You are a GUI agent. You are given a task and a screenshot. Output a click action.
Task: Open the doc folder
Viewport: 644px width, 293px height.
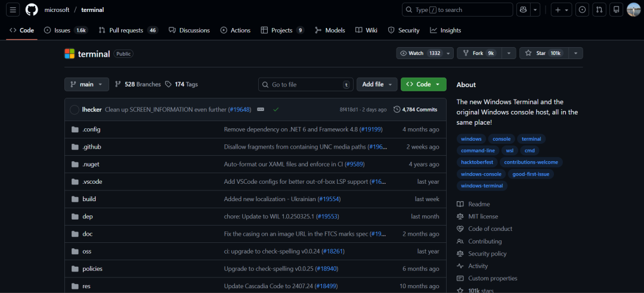[88, 234]
